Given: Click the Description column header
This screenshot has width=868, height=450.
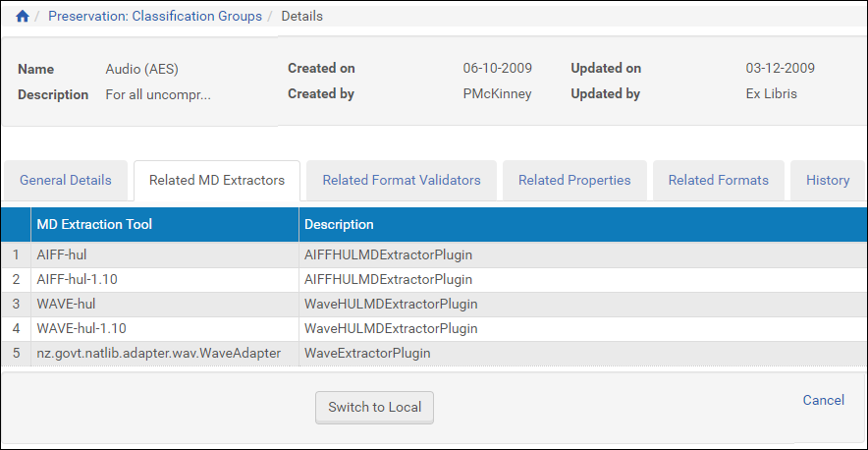Looking at the screenshot, I should point(339,225).
